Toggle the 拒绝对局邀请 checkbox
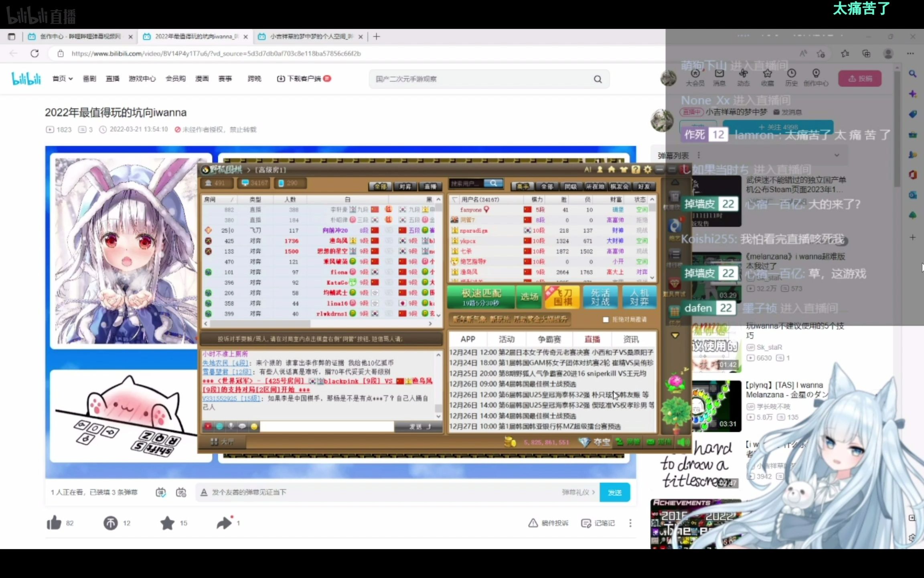This screenshot has width=924, height=578. pos(606,320)
